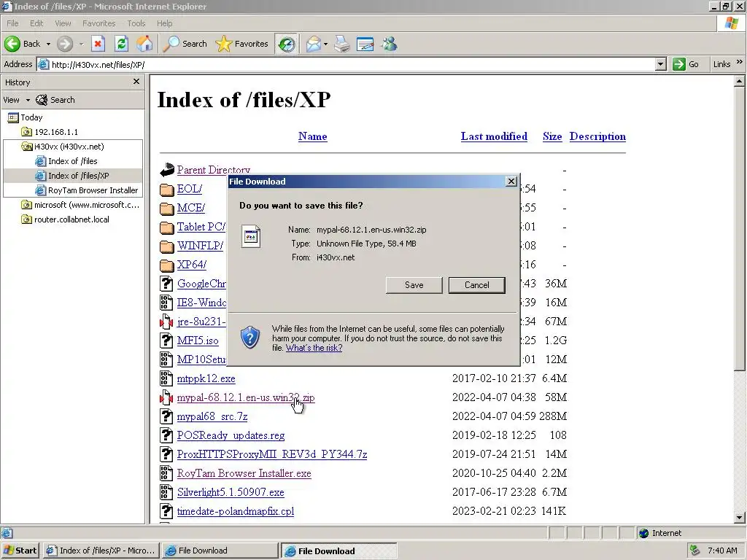Open mtppk12.exe download link
Screen dimensions: 747x560
(x=206, y=379)
